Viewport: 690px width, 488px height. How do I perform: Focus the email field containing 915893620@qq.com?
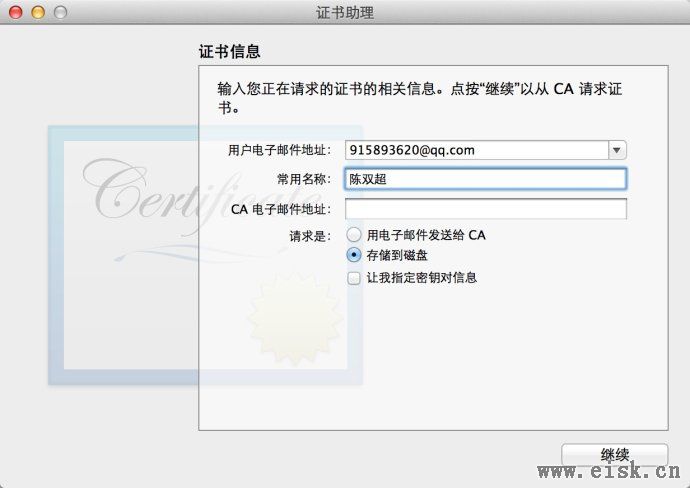(477, 150)
